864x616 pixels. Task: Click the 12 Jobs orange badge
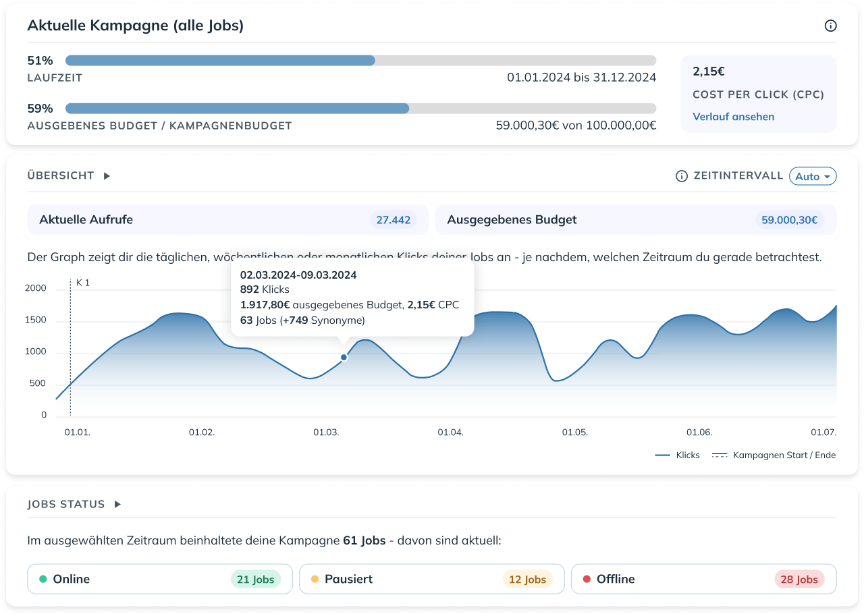coord(527,580)
